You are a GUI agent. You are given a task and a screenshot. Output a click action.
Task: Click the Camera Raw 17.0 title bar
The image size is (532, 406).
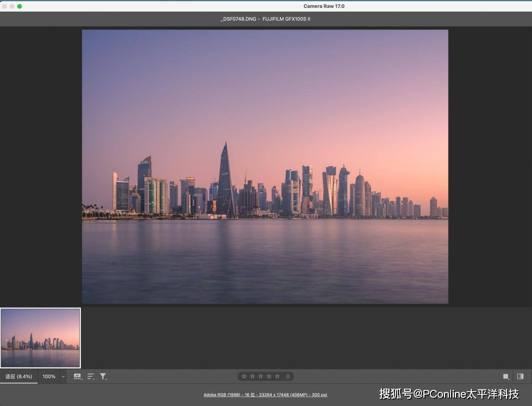[x=324, y=6]
